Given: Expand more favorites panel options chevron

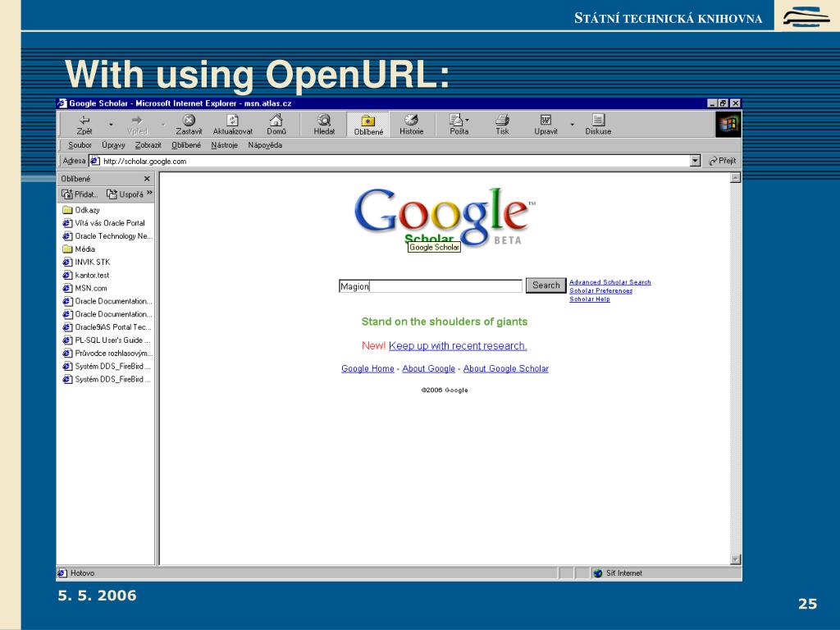Looking at the screenshot, I should 149,193.
